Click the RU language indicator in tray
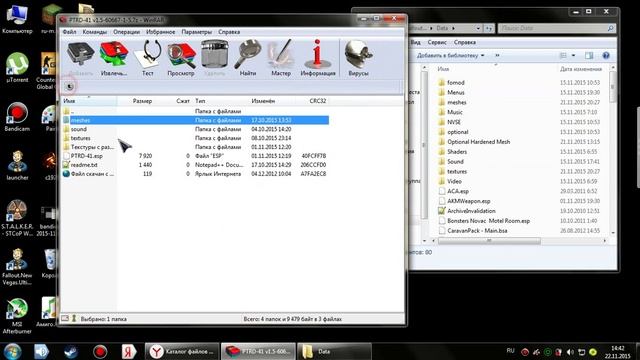The width and height of the screenshot is (640, 360). point(510,351)
